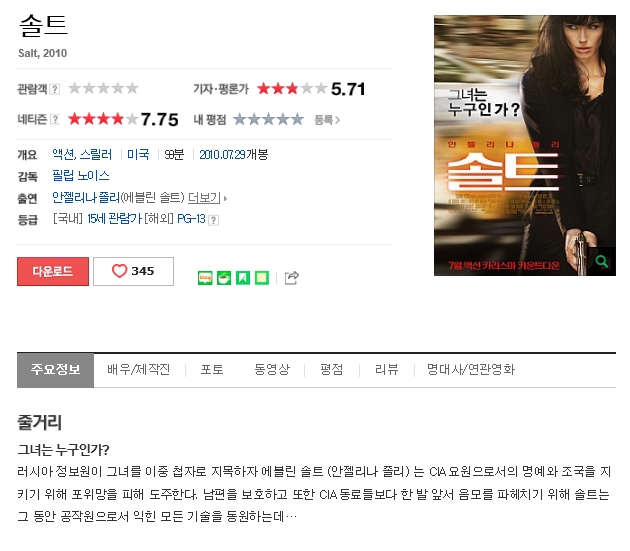Switch to the 배우/제작진 tab
This screenshot has width=630, height=551.
tap(139, 369)
